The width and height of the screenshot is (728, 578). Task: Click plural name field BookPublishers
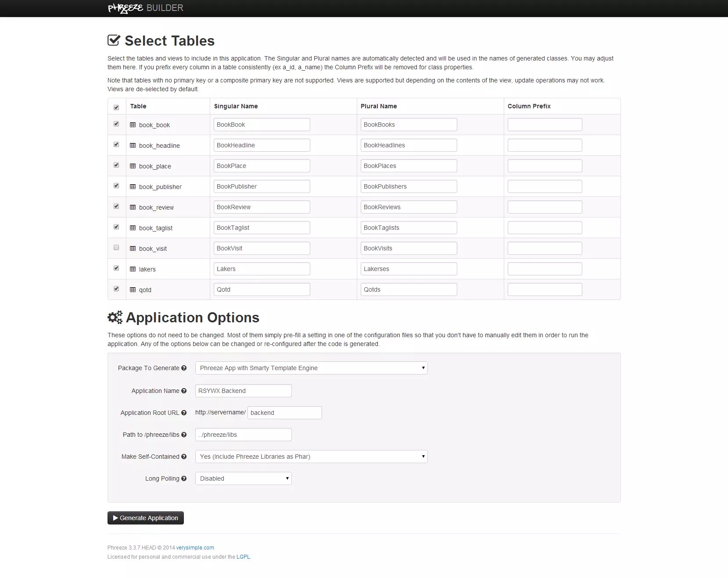point(409,186)
